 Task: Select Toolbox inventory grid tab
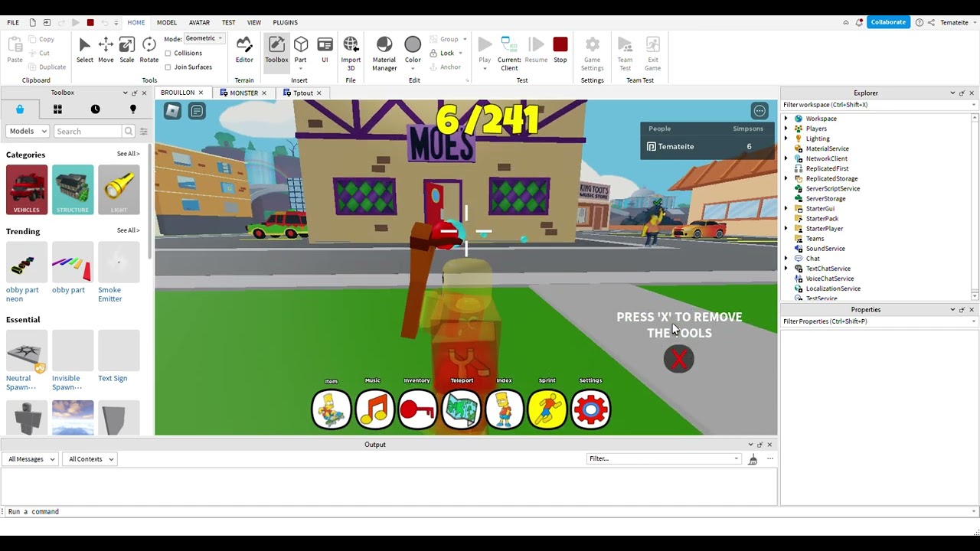coord(57,109)
